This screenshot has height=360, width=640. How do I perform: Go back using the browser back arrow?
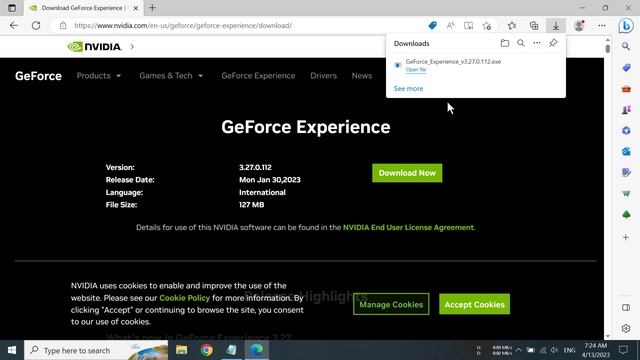(14, 25)
